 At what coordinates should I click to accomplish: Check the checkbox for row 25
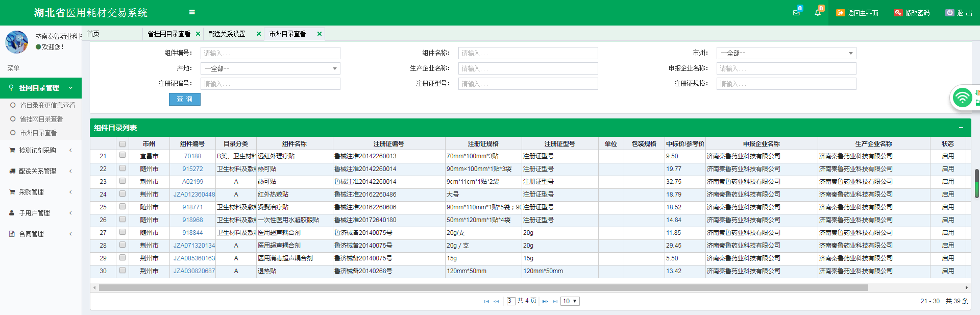coord(122,206)
